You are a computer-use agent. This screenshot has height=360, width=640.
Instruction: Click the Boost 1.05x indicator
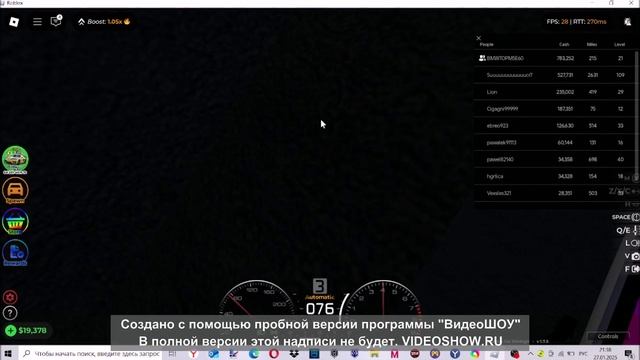click(x=104, y=22)
